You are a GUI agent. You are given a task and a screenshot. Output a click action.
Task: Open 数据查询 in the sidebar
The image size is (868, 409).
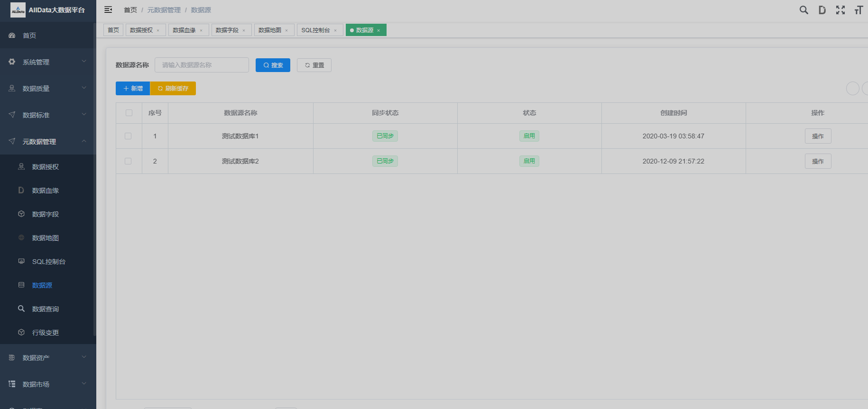tap(46, 309)
